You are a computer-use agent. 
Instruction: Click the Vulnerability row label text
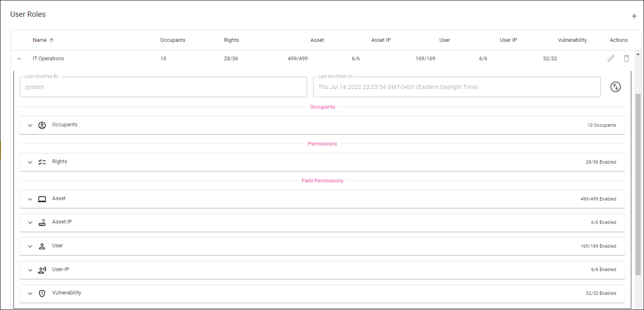tap(67, 293)
